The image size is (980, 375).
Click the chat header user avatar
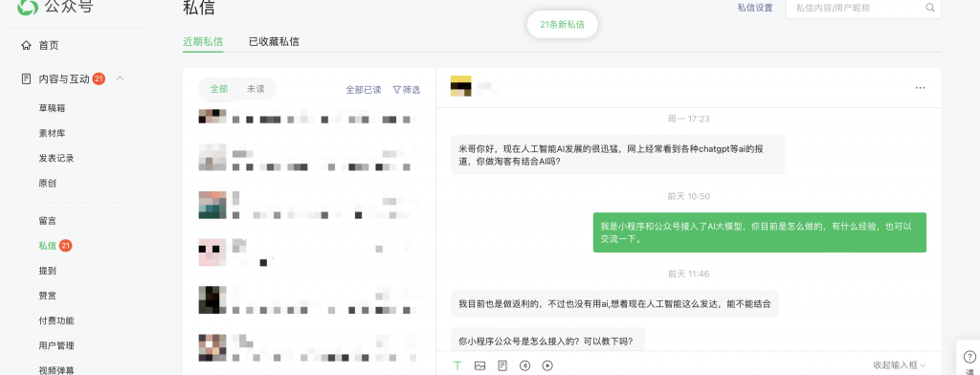point(460,86)
